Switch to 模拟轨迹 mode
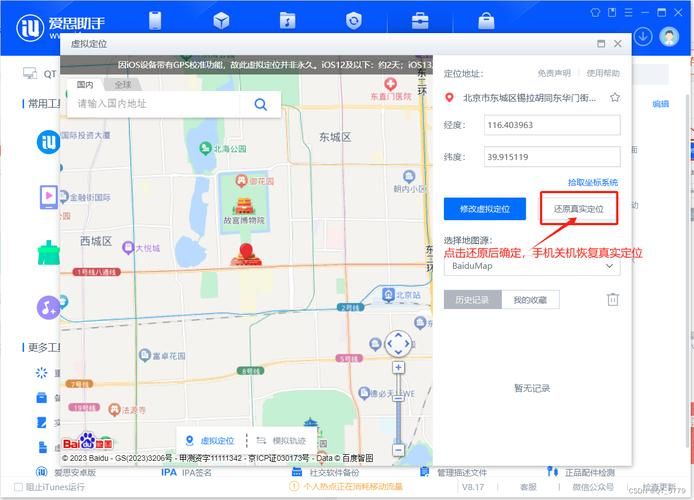Viewport: 694px width, 500px height. 281,441
